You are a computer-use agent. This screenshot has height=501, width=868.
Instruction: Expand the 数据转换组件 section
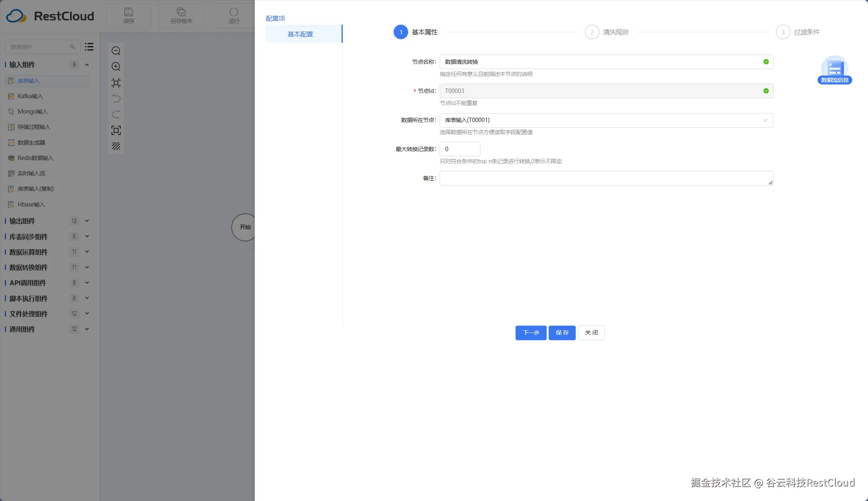coord(87,267)
